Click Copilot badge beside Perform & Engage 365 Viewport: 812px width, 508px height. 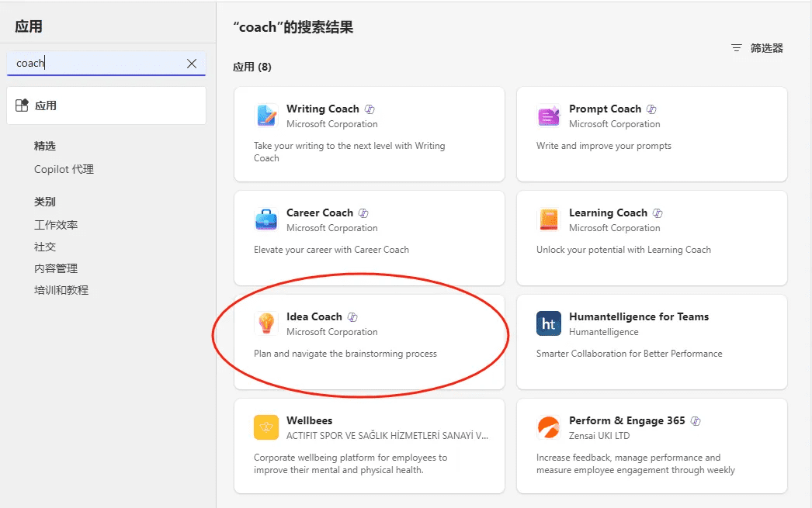[x=696, y=421]
